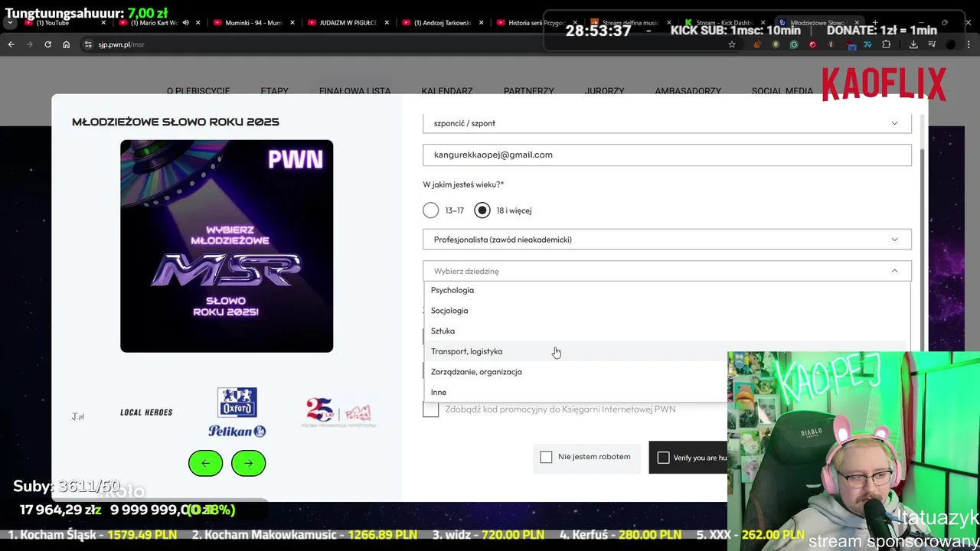This screenshot has width=980, height=551.
Task: Click the 25 lat anniversary sponsor logo
Action: [x=340, y=413]
